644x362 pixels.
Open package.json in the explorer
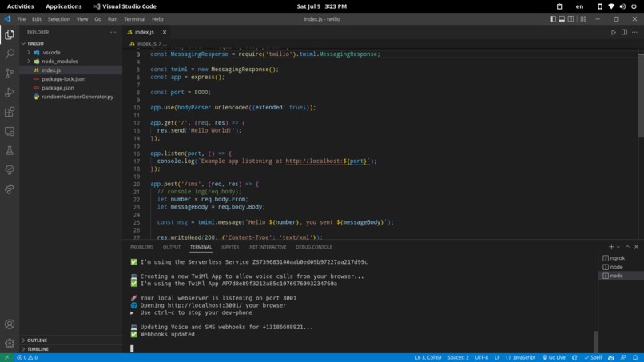[58, 88]
